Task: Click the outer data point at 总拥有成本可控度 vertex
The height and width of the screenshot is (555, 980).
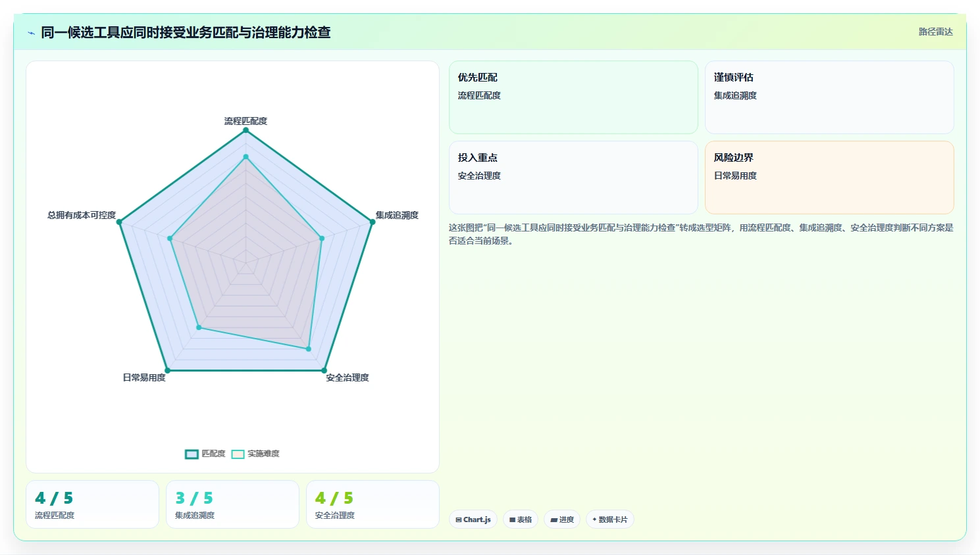Action: coord(119,222)
